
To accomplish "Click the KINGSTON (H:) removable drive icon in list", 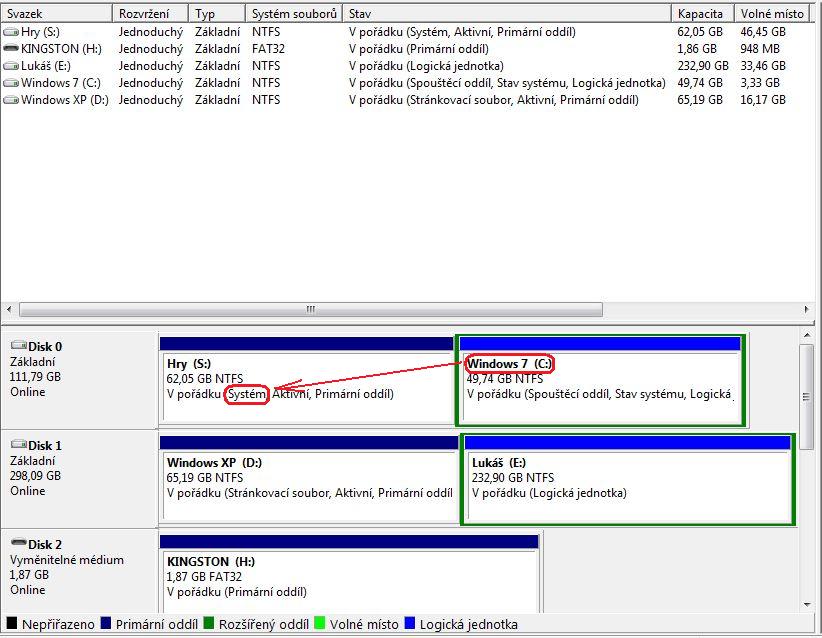I will click(x=11, y=48).
